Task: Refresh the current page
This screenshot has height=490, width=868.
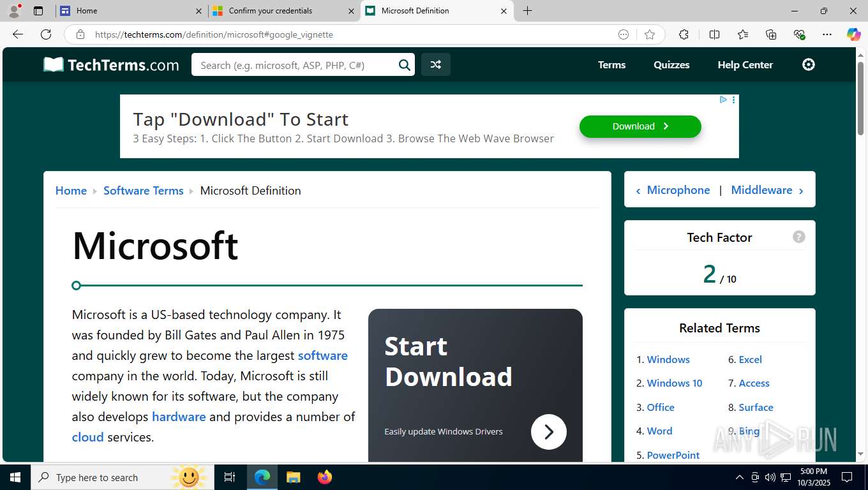Action: click(x=46, y=34)
